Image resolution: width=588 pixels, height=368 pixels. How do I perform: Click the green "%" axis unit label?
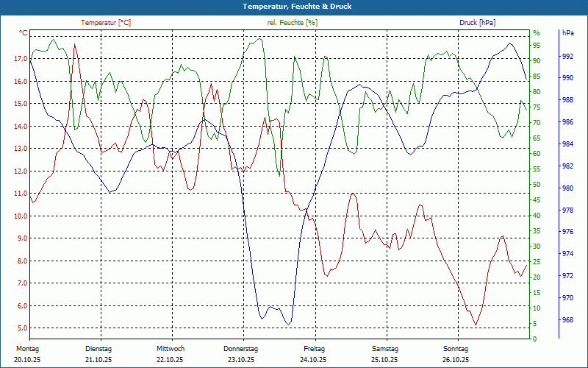(537, 33)
